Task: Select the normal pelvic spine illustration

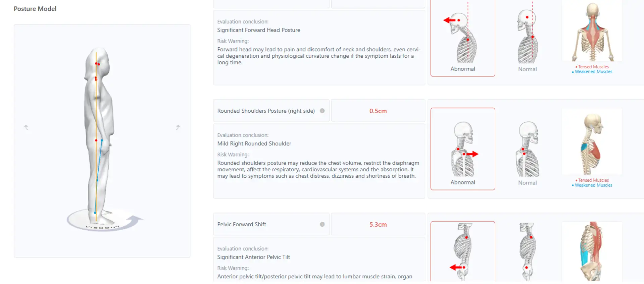Action: pos(528,251)
